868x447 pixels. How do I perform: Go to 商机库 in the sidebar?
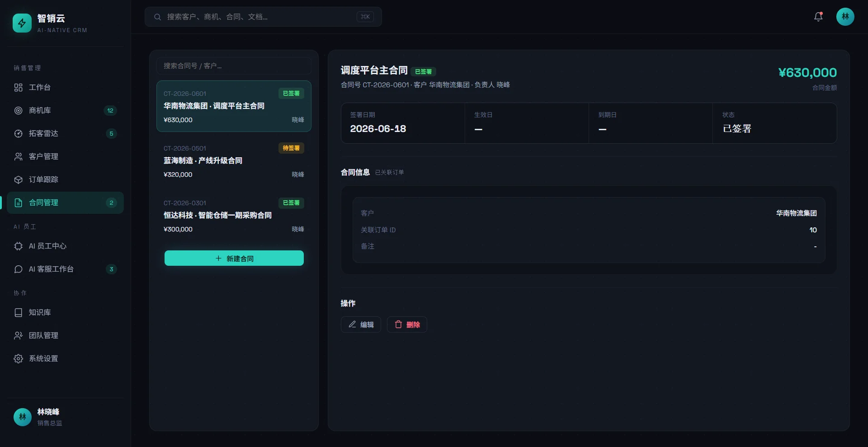click(65, 110)
